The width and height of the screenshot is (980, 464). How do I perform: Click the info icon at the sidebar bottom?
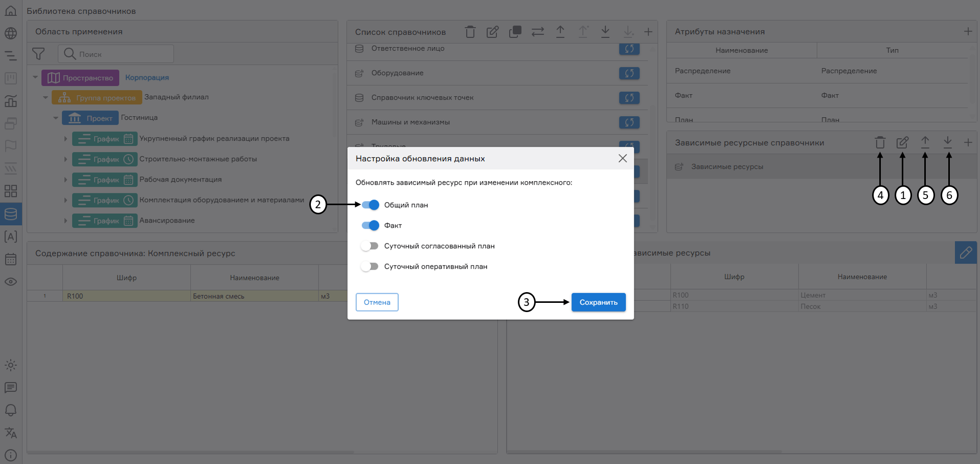pyautogui.click(x=11, y=455)
